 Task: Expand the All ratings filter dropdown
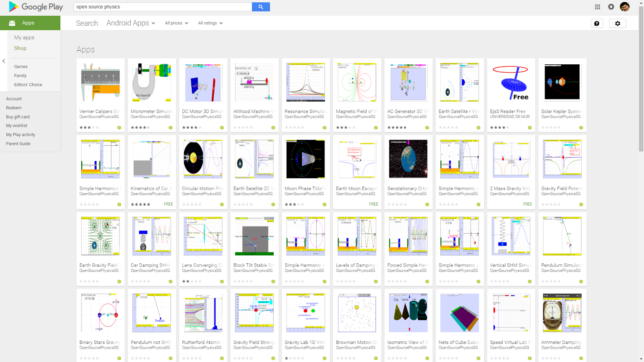[210, 23]
